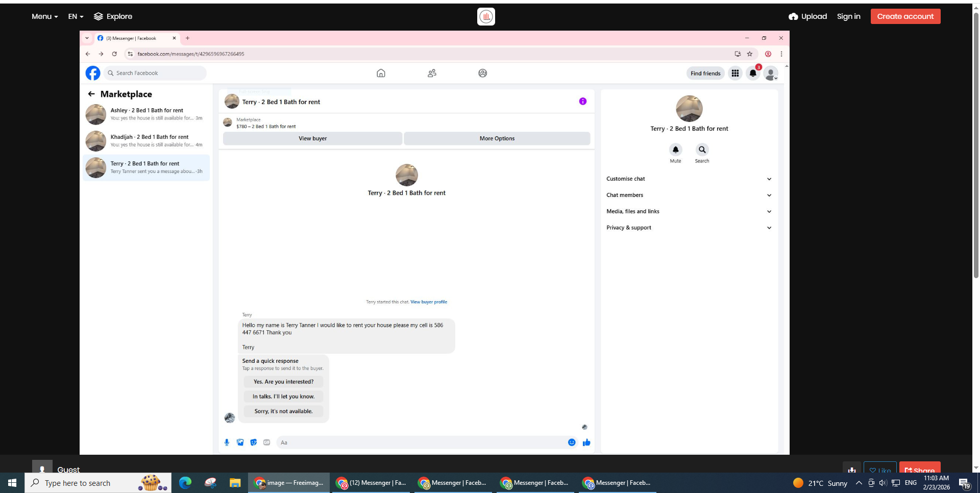Bookmark the page with the star icon
Image resolution: width=980 pixels, height=493 pixels.
750,54
